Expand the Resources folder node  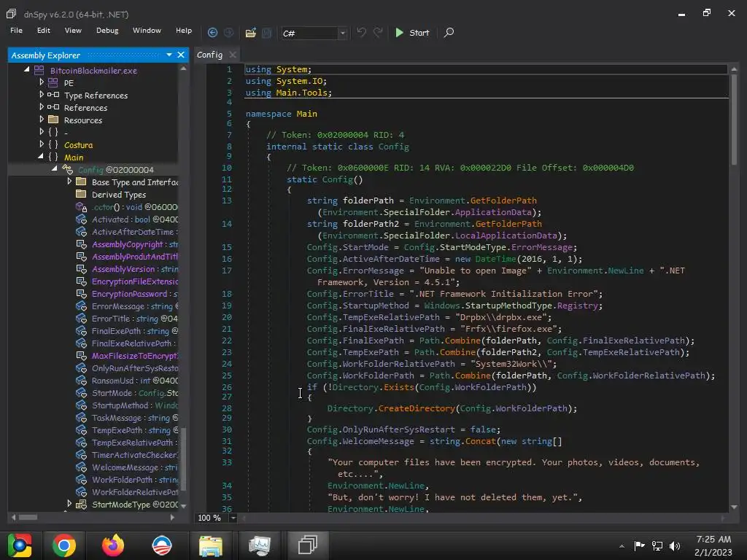coord(42,119)
